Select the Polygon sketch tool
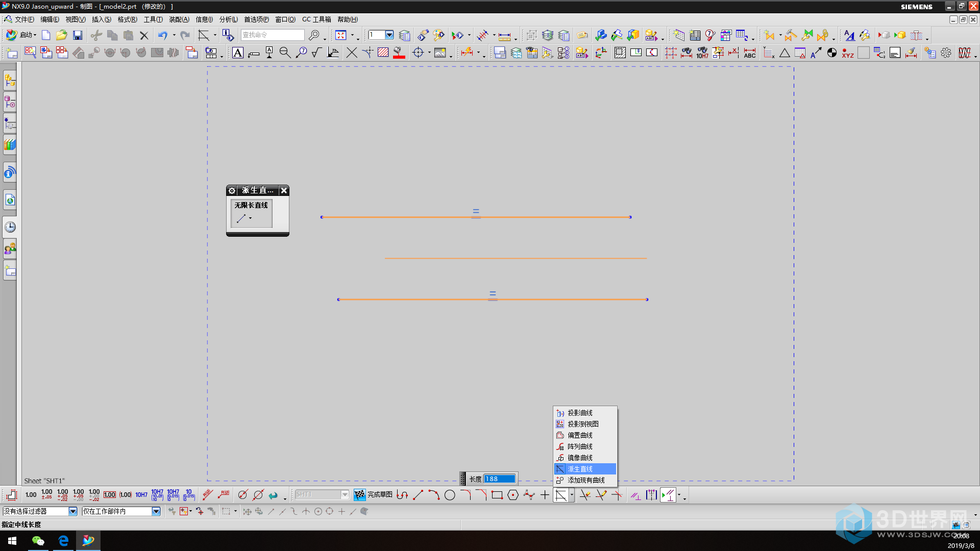Viewport: 980px width, 551px height. coord(513,495)
